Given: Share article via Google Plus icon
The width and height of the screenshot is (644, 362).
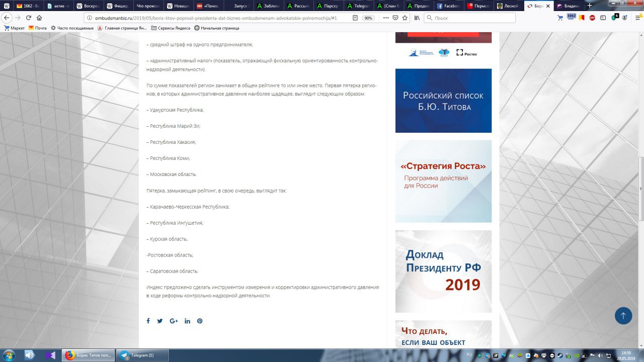Looking at the screenshot, I should click(x=174, y=321).
